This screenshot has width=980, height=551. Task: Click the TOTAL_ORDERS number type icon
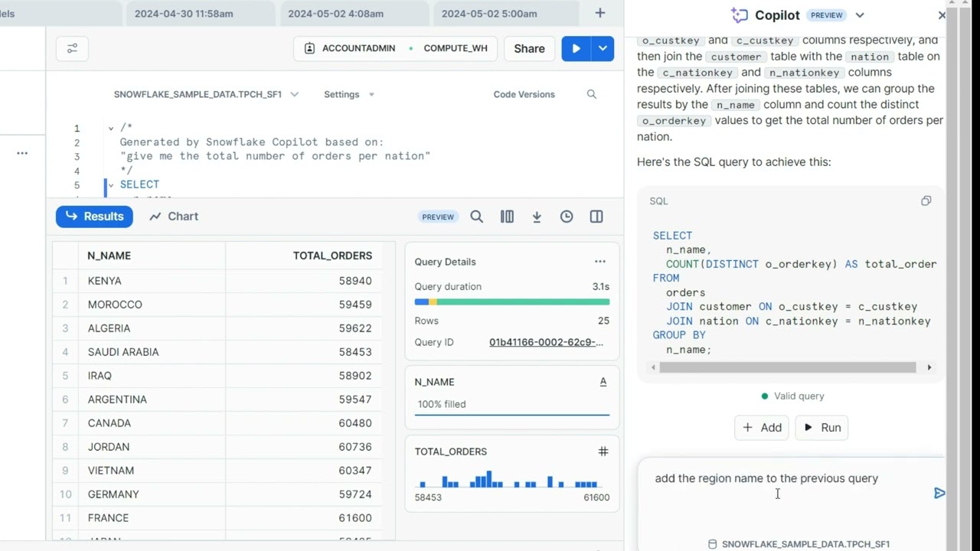603,452
